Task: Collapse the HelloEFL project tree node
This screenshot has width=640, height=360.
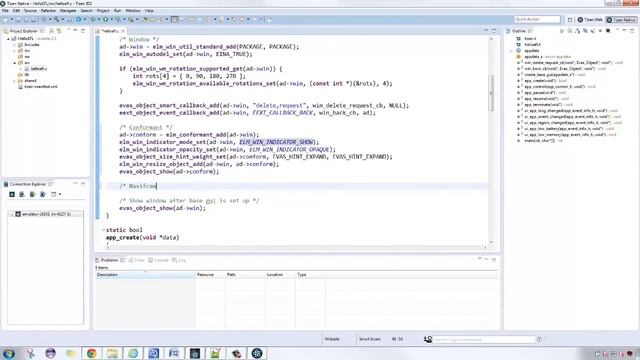Action: (9, 39)
